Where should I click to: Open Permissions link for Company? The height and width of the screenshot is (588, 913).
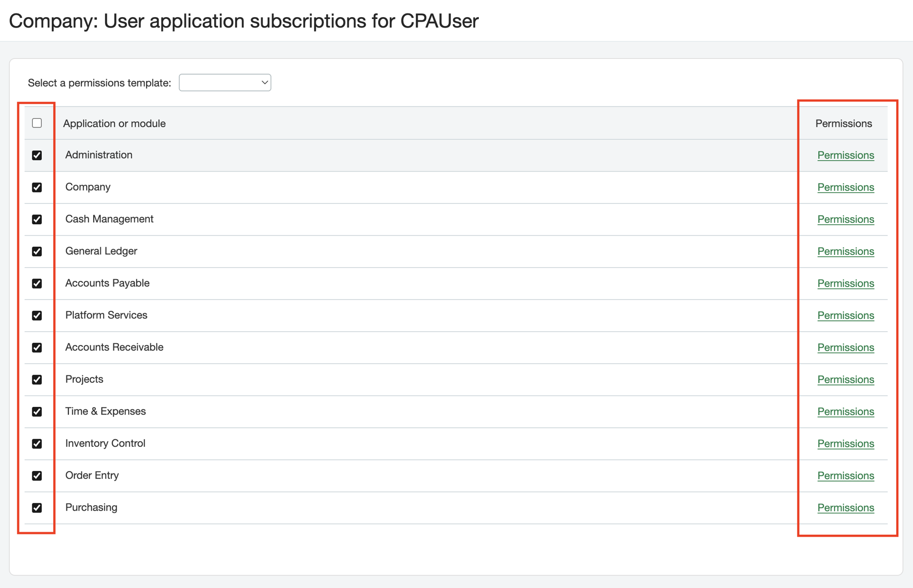point(845,187)
